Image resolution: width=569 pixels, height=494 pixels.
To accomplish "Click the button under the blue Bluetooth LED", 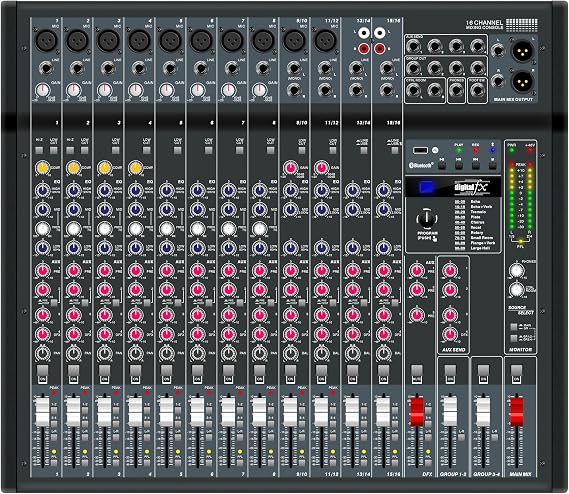I will (x=492, y=166).
